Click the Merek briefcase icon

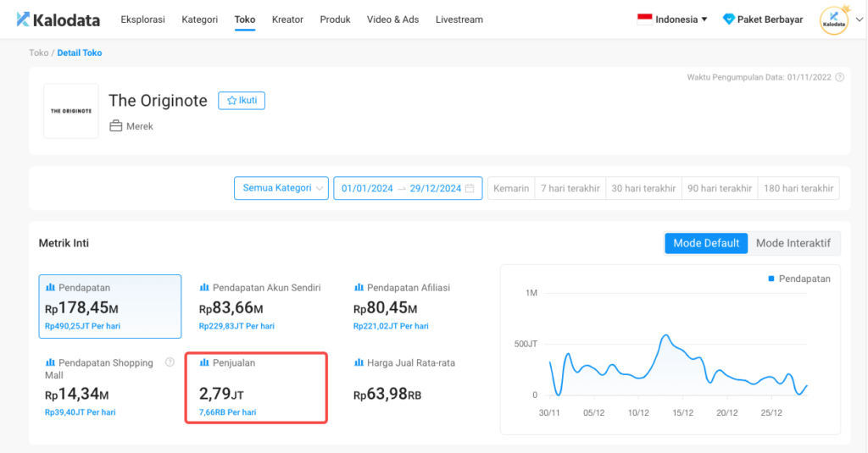[x=115, y=125]
